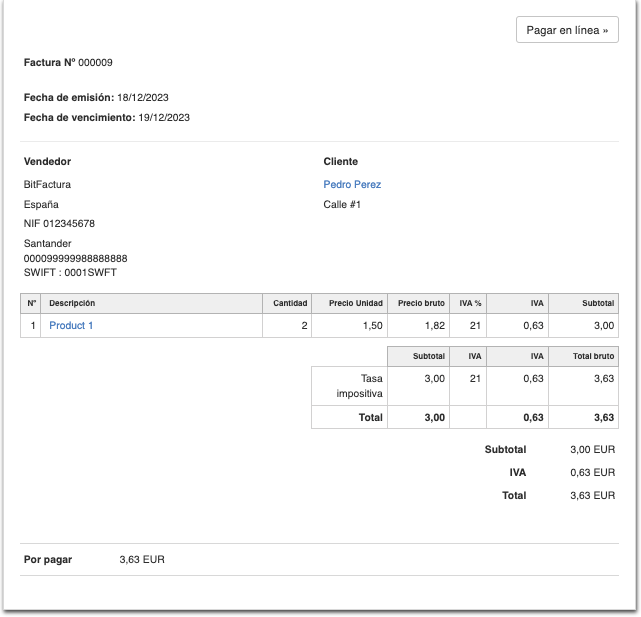
Task: Click the invoice number 000009
Action: (x=95, y=62)
